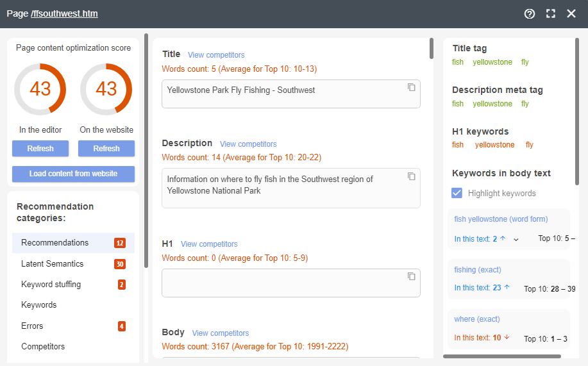
Task: Expand the fish yellowstone keyword chevron
Action: (516, 239)
